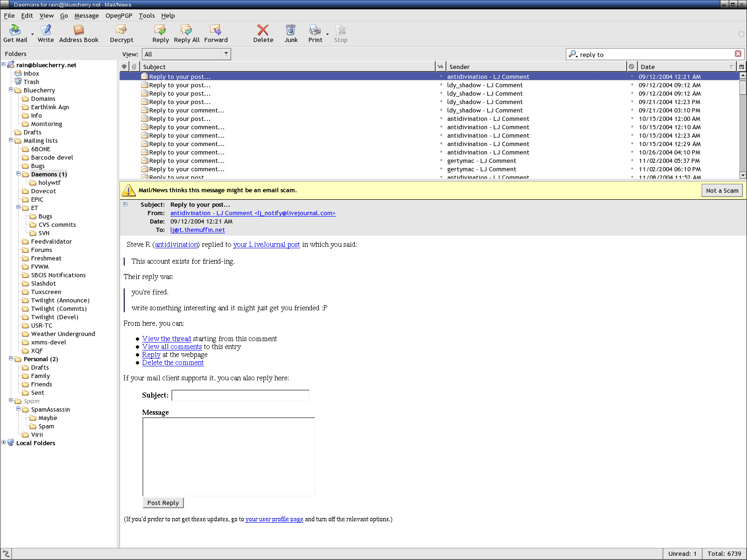Open the Print dropdown arrow
This screenshot has width=747, height=560.
(327, 34)
